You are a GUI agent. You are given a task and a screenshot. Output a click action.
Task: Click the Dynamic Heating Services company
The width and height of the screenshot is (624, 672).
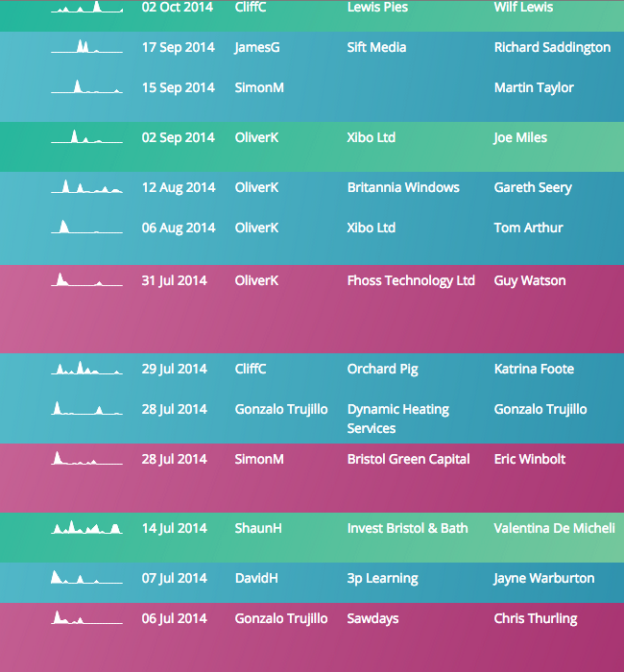(x=397, y=419)
